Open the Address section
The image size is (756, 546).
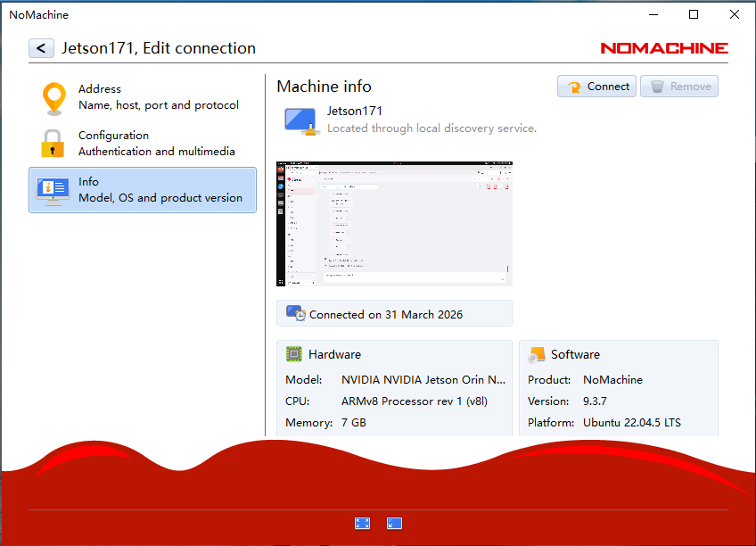[143, 97]
